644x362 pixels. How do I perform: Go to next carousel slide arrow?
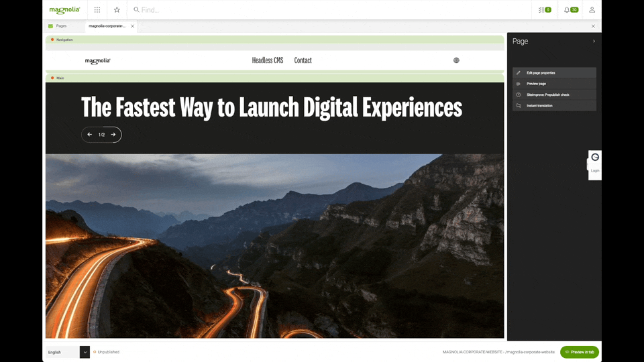point(113,135)
